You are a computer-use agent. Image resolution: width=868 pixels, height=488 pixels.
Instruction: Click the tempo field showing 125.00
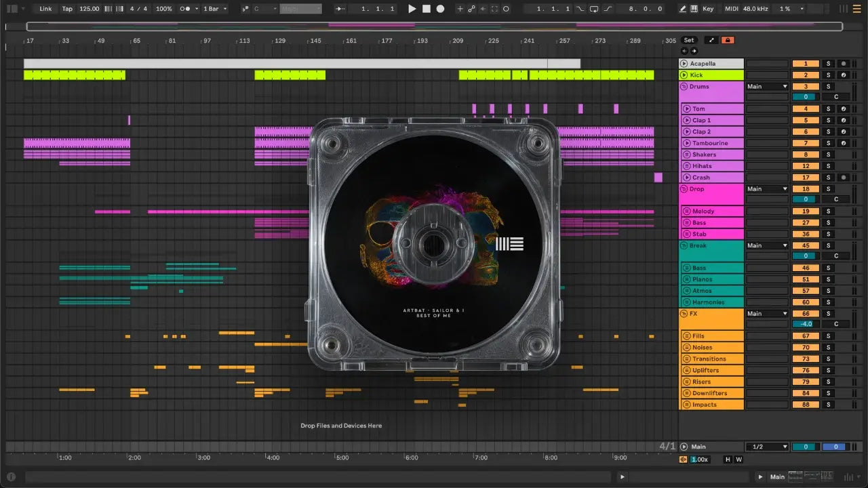click(89, 9)
